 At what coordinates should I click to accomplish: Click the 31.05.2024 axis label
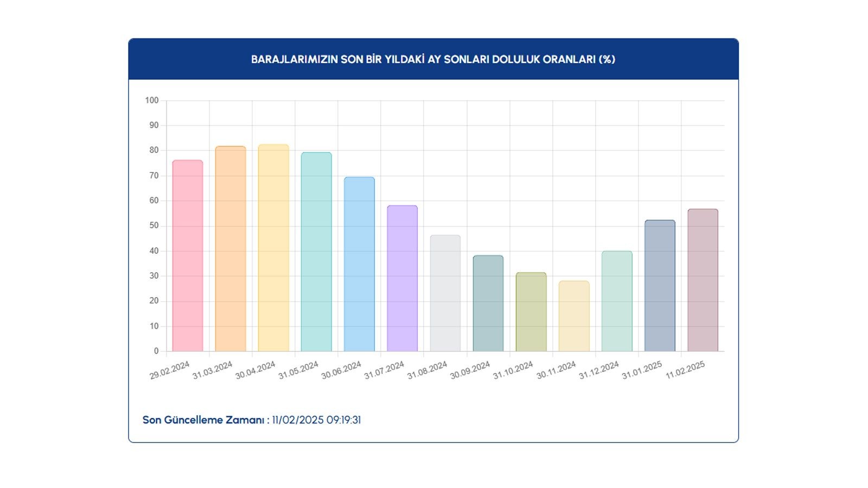pyautogui.click(x=298, y=370)
